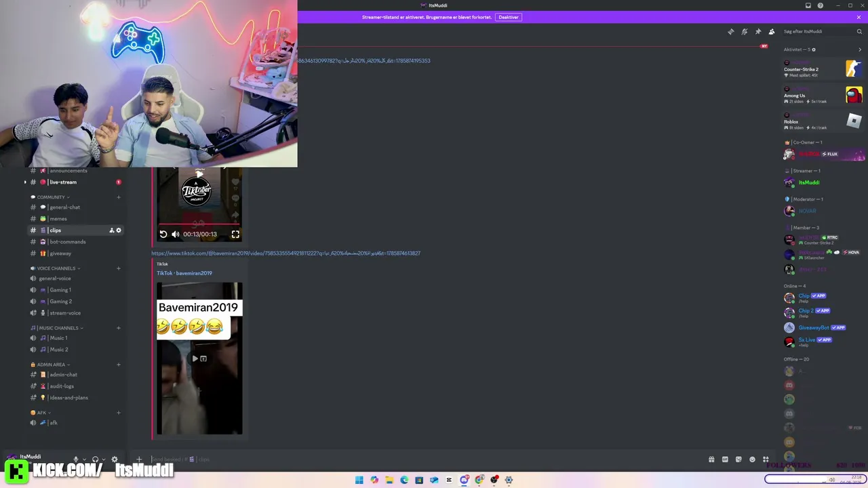This screenshot has width=868, height=488.
Task: Launch Microsoft Edge from the taskbar
Action: [404, 480]
